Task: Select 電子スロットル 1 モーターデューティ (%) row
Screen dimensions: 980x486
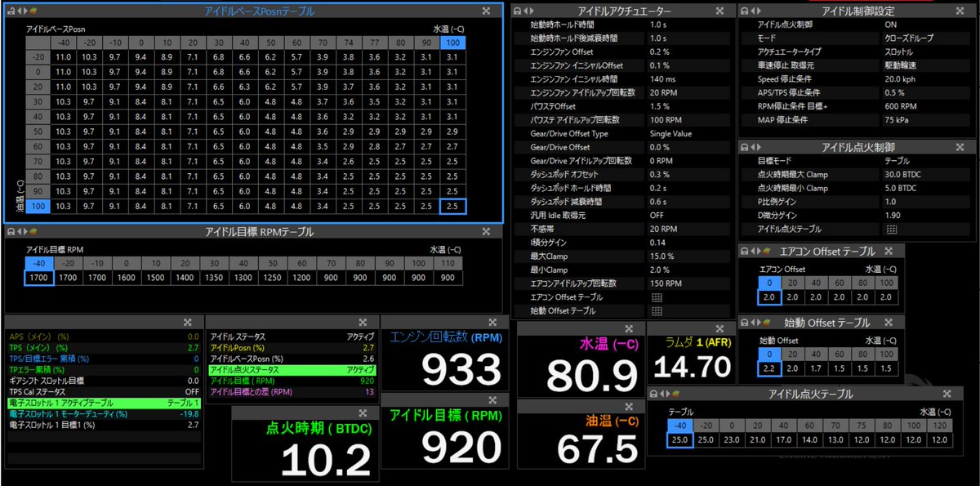Action: [104, 413]
